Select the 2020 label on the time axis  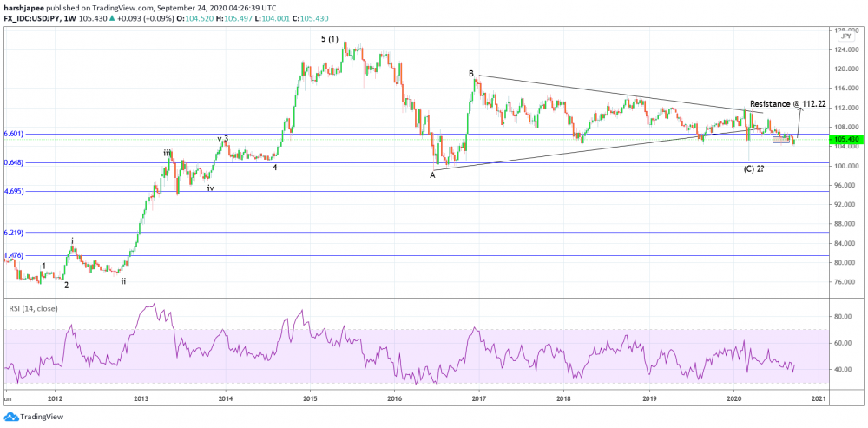(x=734, y=398)
